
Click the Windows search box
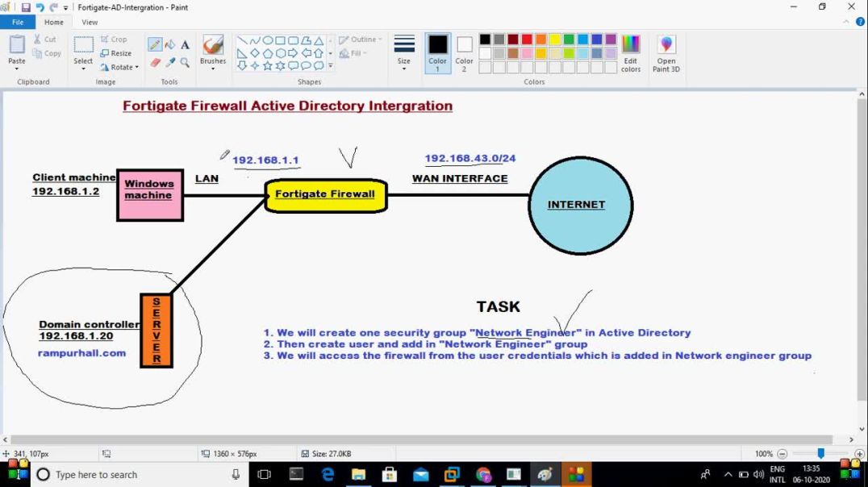139,475
